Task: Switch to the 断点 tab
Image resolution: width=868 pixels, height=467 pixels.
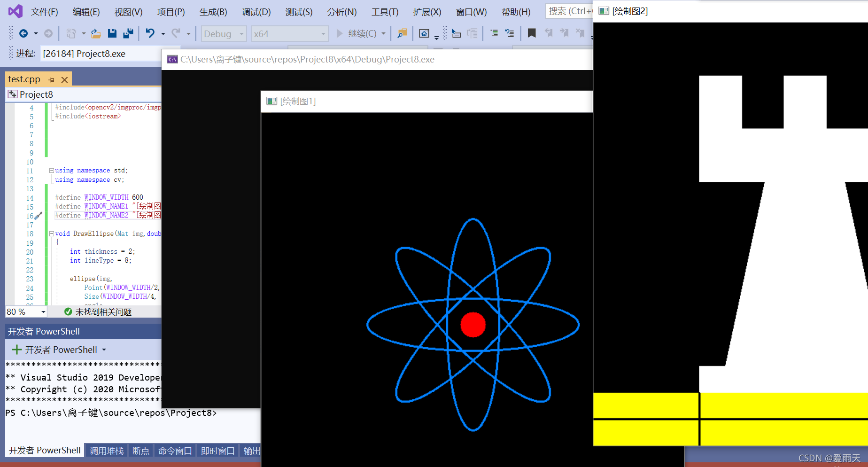Action: (x=141, y=451)
